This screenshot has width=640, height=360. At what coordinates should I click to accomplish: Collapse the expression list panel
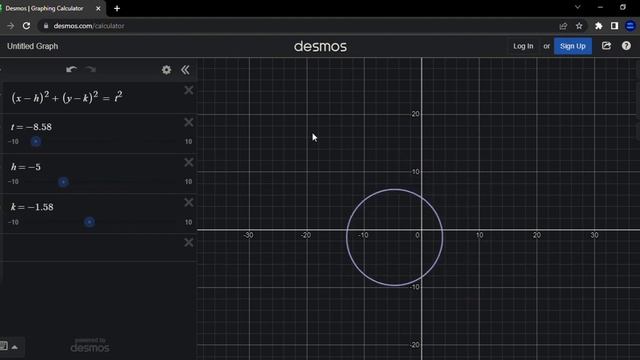click(x=185, y=70)
